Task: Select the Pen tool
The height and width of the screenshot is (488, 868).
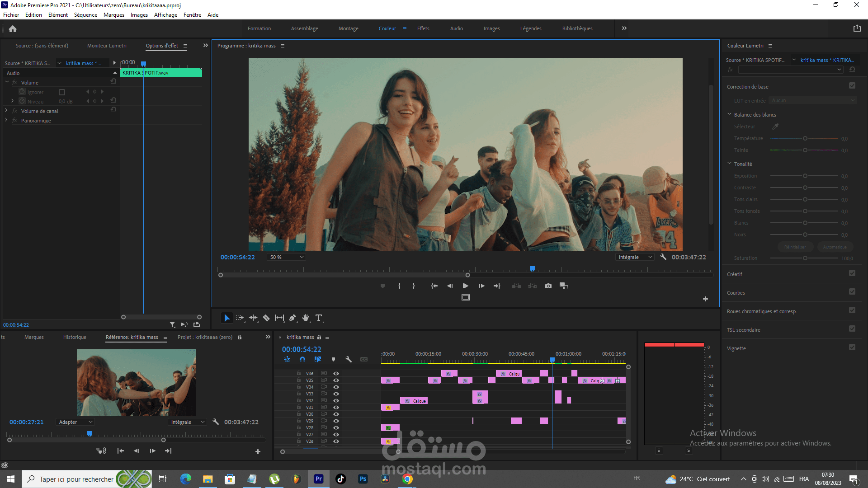Action: 292,318
